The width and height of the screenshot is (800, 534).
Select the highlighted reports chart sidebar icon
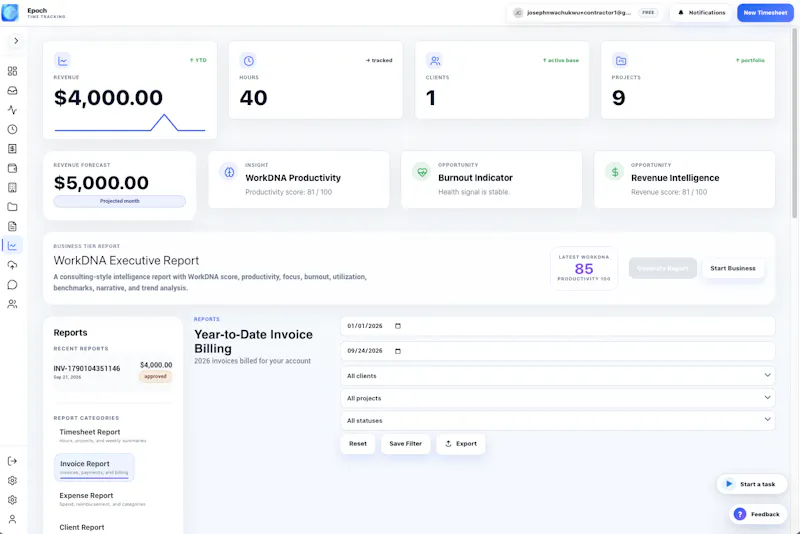[12, 245]
